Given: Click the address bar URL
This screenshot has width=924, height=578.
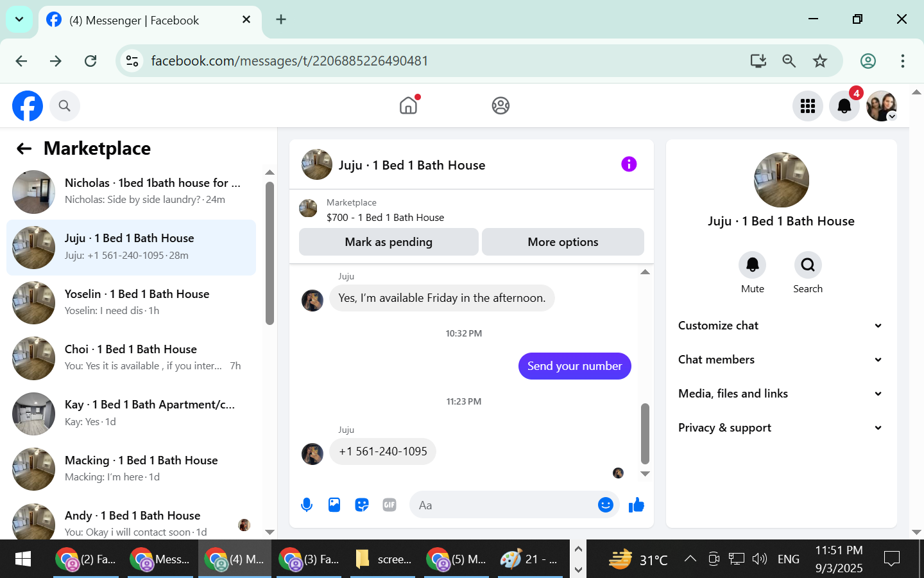Looking at the screenshot, I should (x=289, y=61).
